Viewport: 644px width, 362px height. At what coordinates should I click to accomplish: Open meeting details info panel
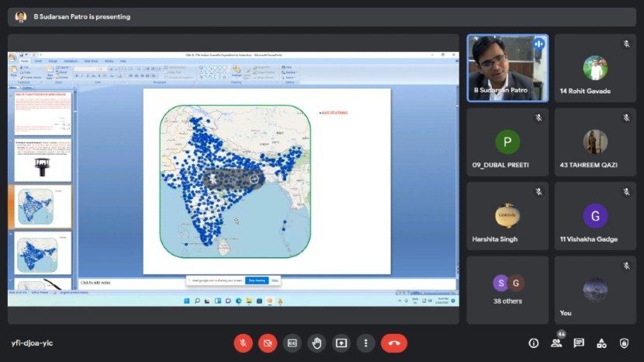tap(534, 343)
